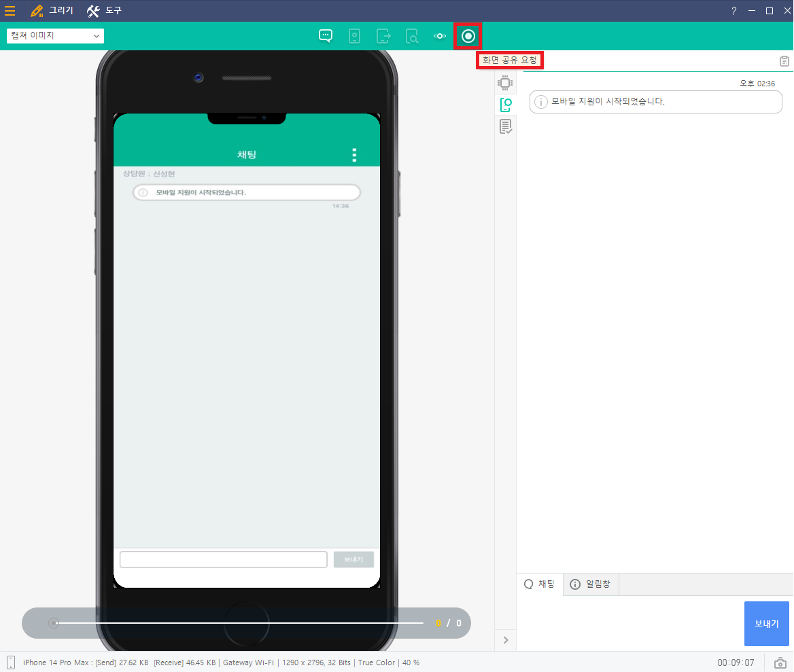Image resolution: width=794 pixels, height=672 pixels.
Task: Click the 상담원 : 신성현 label on the phone
Action: (x=149, y=173)
